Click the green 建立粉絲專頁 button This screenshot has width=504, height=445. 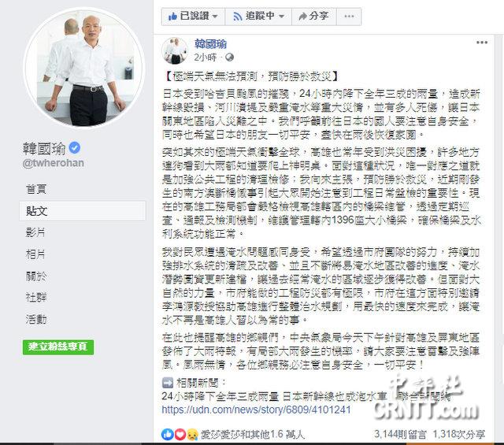pos(58,347)
